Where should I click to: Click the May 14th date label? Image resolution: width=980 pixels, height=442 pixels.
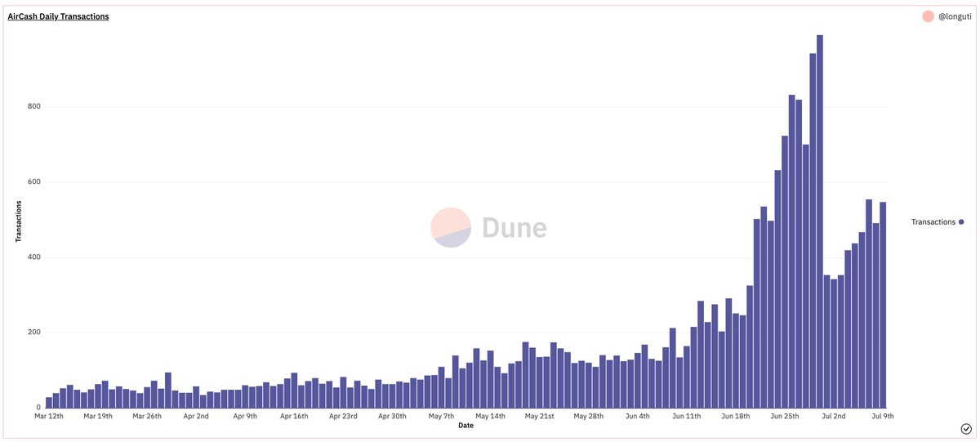491,416
